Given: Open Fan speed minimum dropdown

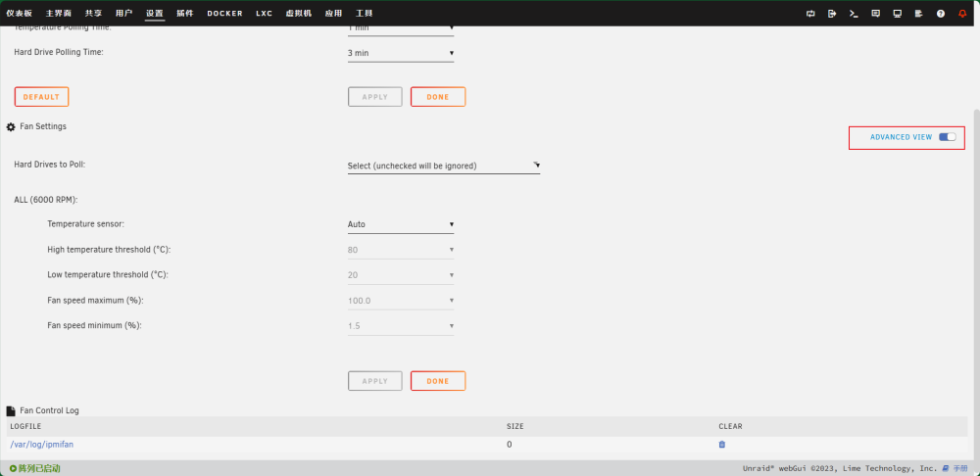Looking at the screenshot, I should tap(401, 326).
